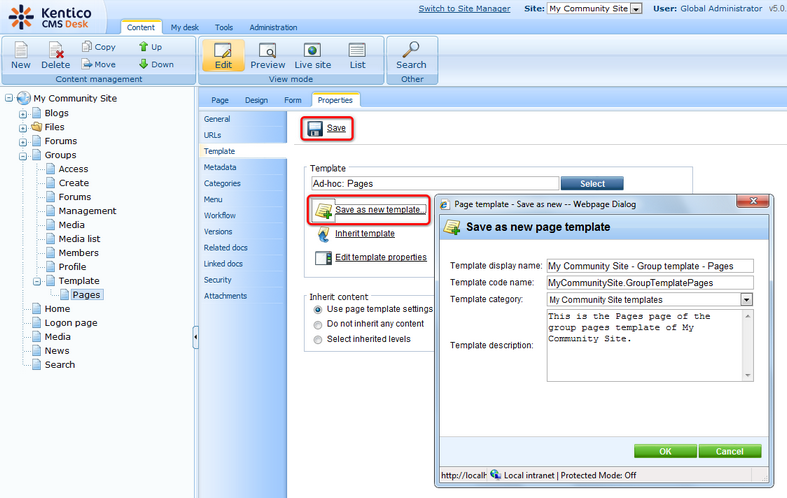Collapse the content tree panel handle
Viewport: 787px width, 498px height.
(x=195, y=337)
